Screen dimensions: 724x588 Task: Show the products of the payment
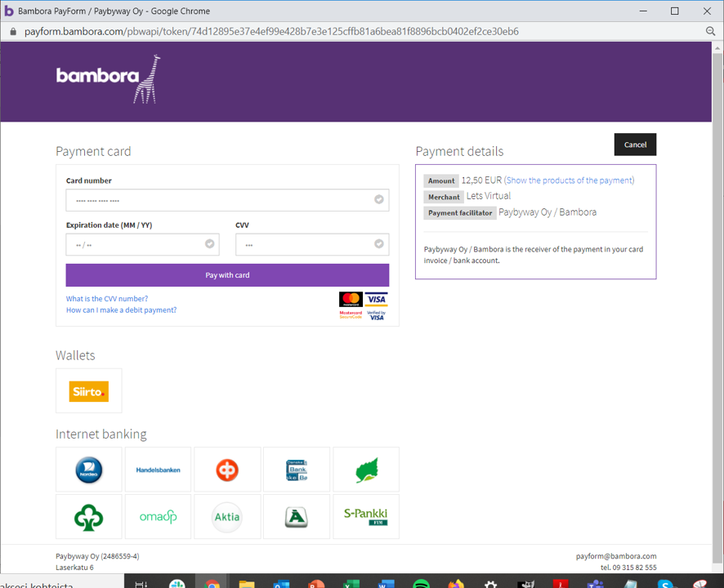(570, 180)
